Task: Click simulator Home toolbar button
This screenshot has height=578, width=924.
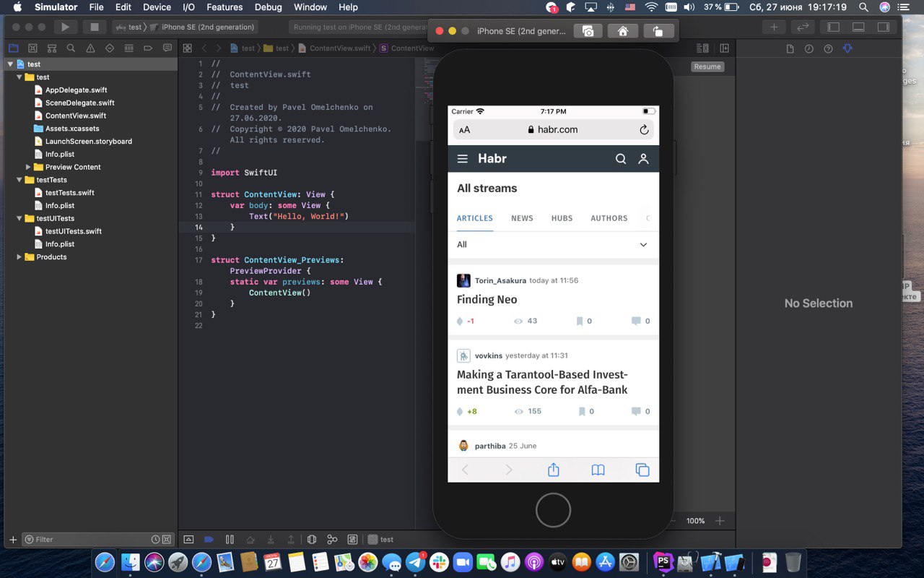Action: point(623,31)
